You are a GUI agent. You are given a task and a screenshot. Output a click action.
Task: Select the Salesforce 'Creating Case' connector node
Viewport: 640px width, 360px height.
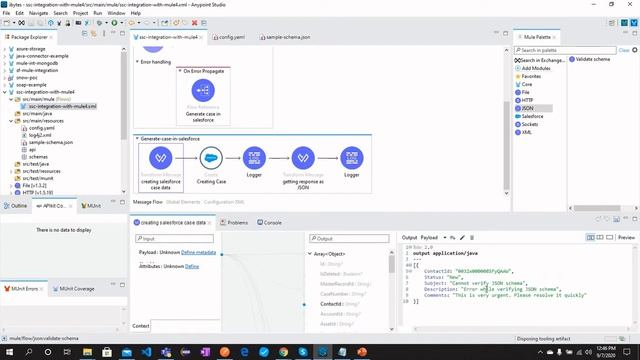point(211,158)
